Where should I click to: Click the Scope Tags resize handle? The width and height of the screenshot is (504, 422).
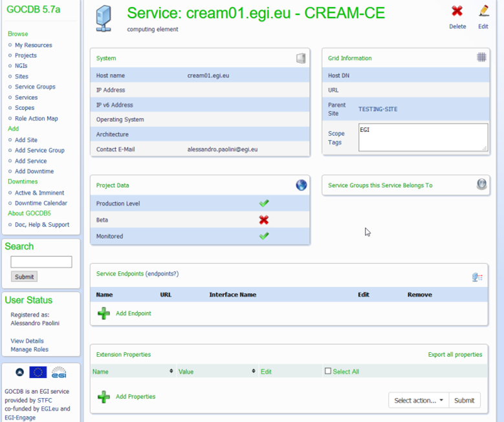click(x=485, y=148)
